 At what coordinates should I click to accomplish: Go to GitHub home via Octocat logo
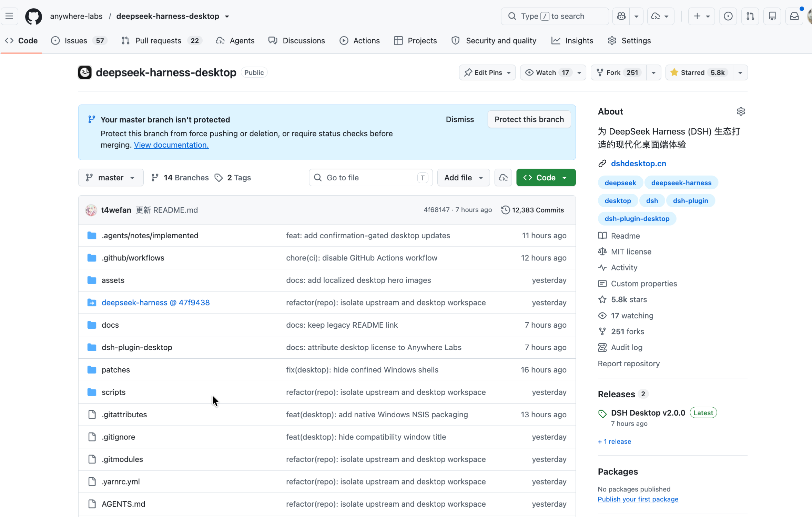[33, 16]
